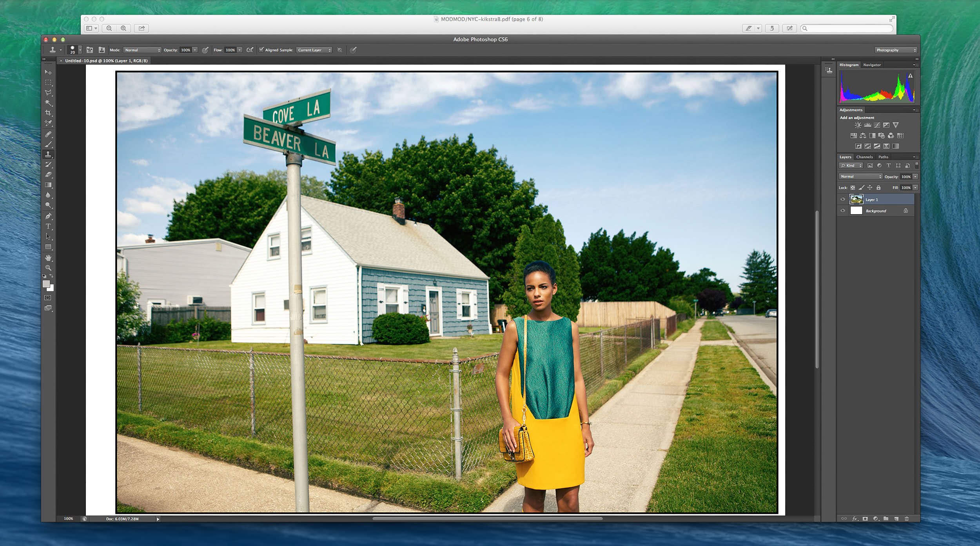Image resolution: width=980 pixels, height=546 pixels.
Task: Select the Type tool
Action: [x=48, y=227]
